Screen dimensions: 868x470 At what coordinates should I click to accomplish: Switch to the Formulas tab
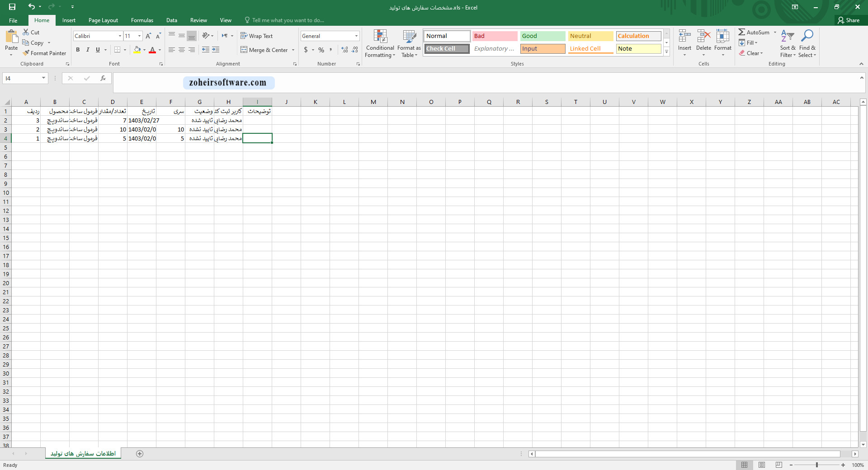142,20
